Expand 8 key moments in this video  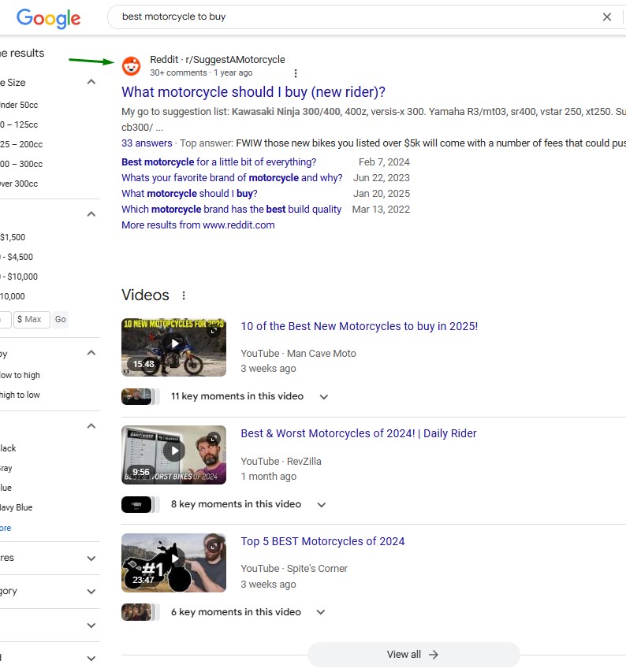[x=321, y=505]
